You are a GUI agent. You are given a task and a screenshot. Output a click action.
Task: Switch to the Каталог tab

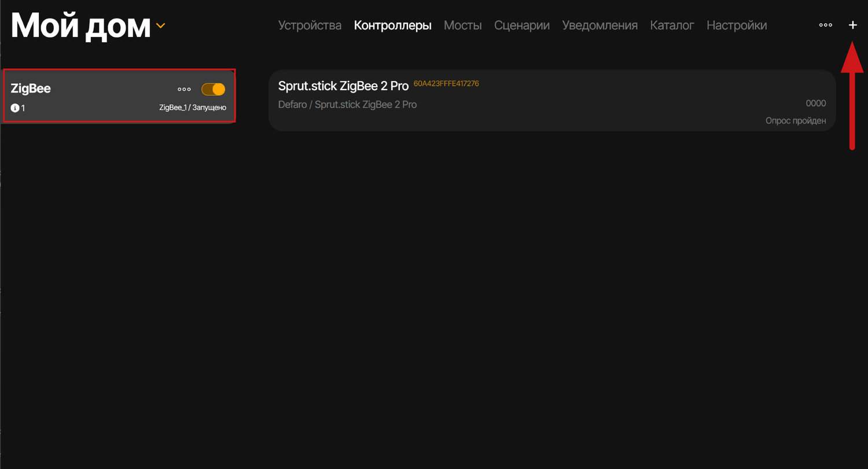coord(672,25)
